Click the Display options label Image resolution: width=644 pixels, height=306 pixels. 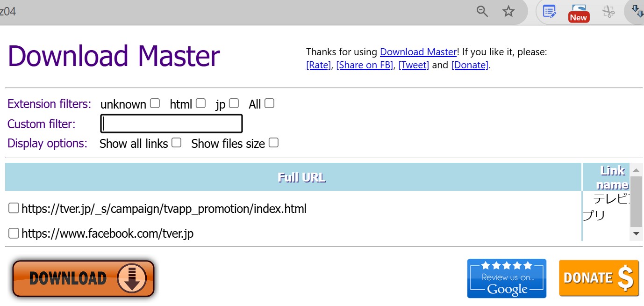tap(48, 143)
